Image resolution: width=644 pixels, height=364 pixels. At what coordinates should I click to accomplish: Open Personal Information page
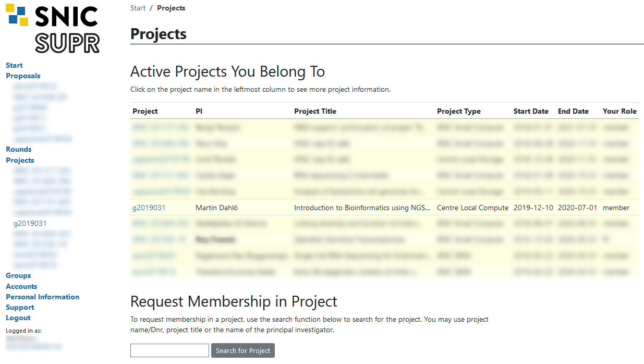coord(42,297)
